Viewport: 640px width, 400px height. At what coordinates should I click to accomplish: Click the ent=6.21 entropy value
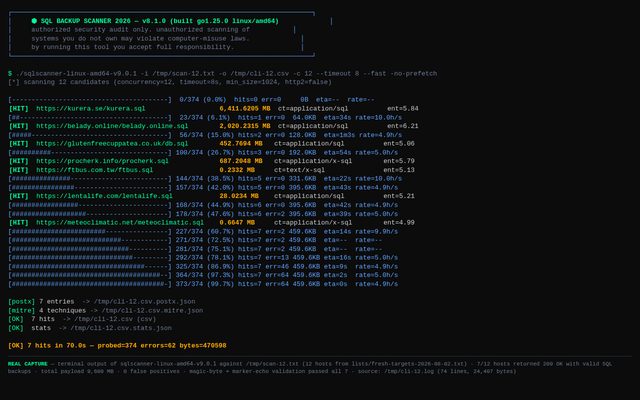[x=403, y=126]
